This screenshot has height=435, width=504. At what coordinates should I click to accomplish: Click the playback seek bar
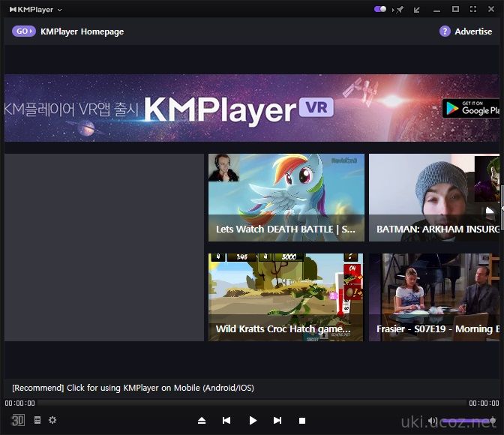coord(252,403)
